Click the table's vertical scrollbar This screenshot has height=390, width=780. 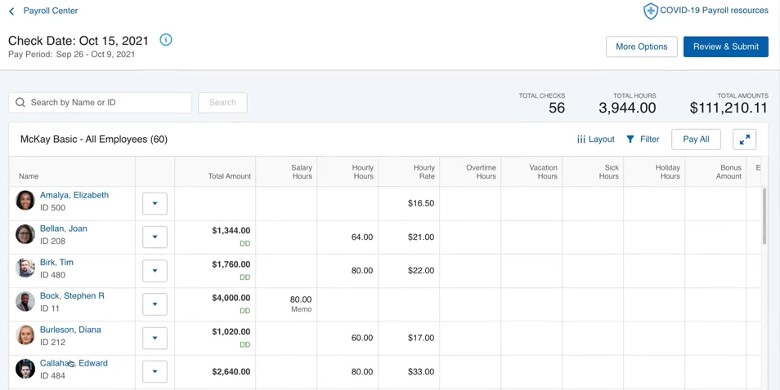point(765,216)
